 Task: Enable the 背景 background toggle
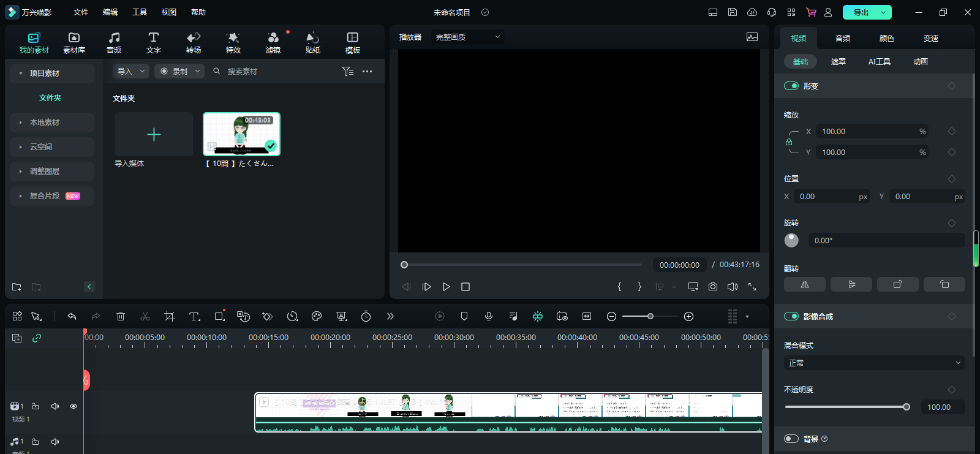pos(791,439)
